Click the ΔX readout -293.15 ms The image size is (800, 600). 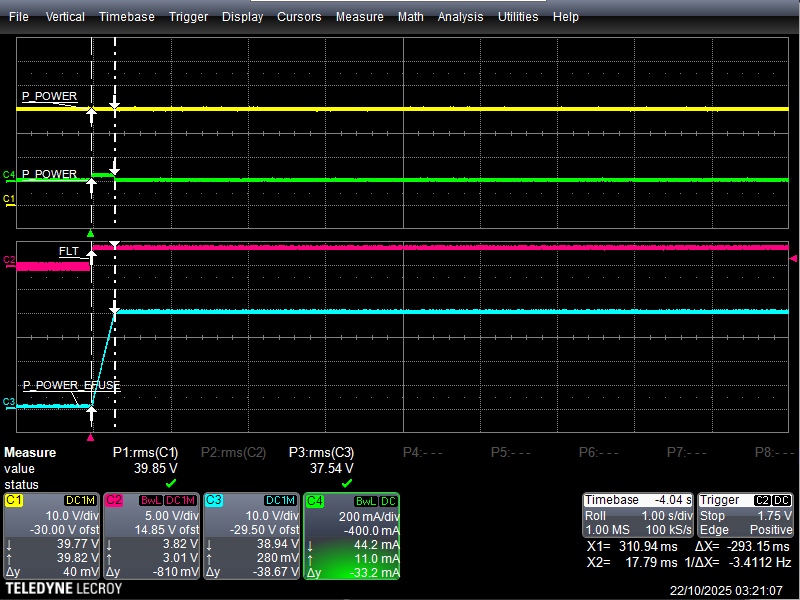pyautogui.click(x=742, y=546)
